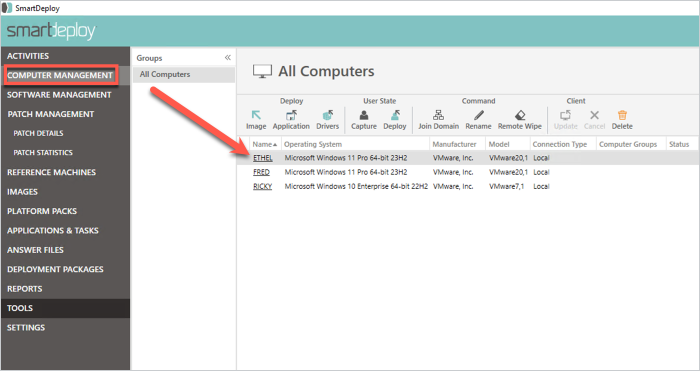Click the Rename pencil icon
This screenshot has width=700, height=371.
click(x=479, y=116)
